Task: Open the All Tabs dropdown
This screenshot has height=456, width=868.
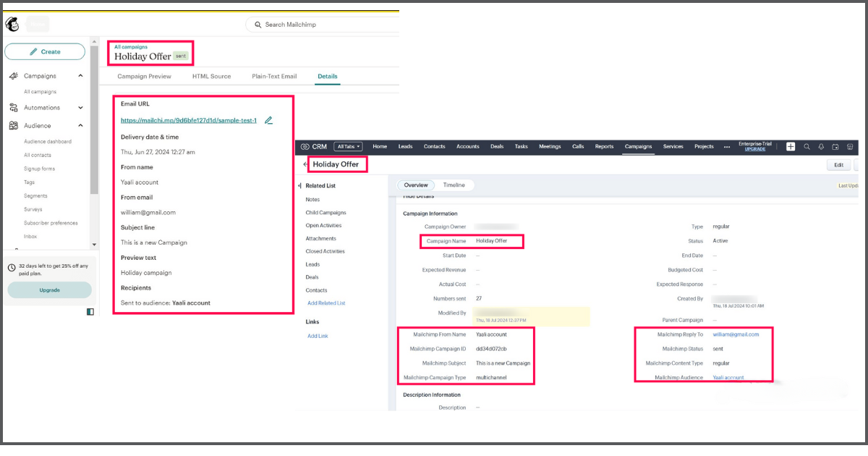Action: point(348,146)
